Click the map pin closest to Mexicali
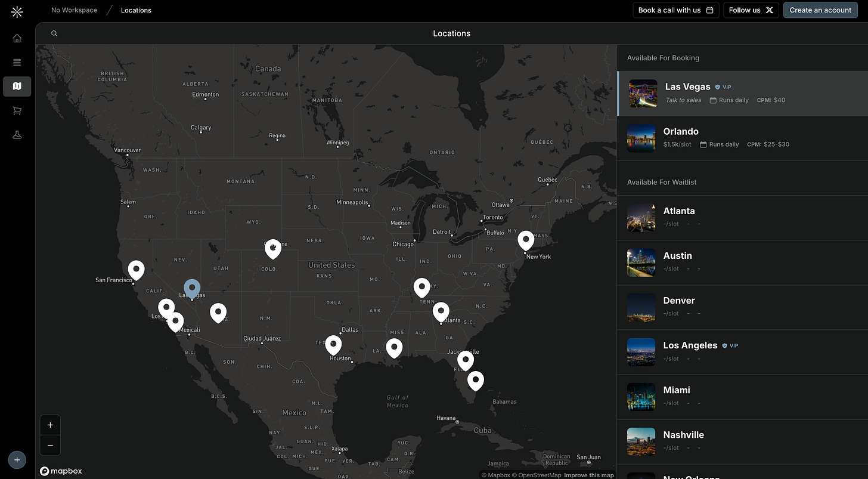Screen dimensions: 868x479 coord(175,322)
